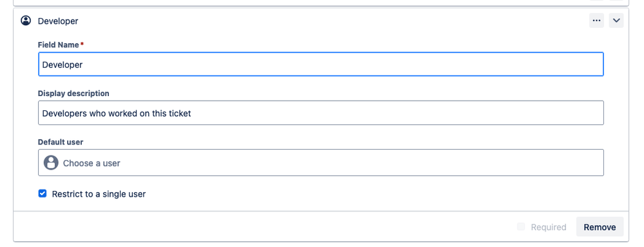Click the grayed-out 'Required' label text

[549, 227]
